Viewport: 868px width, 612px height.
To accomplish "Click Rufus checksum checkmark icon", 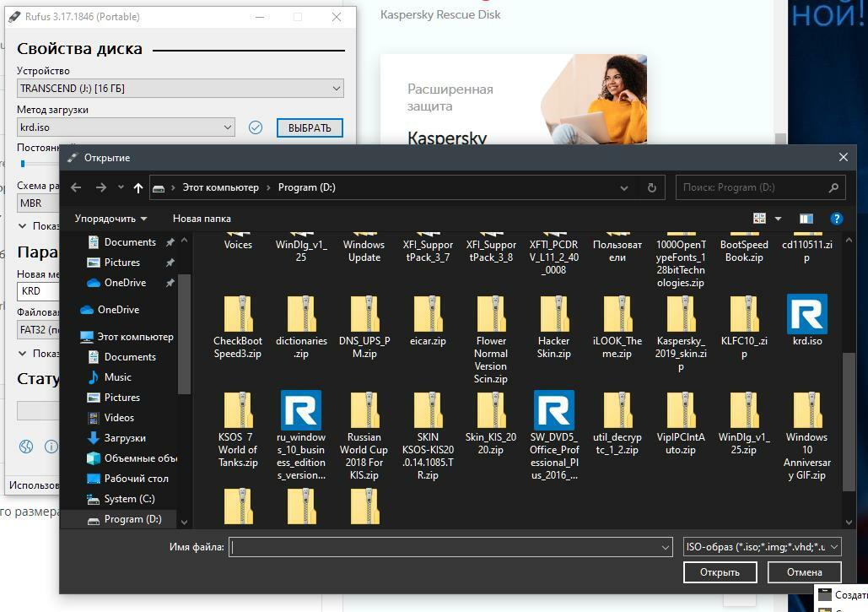I will tap(256, 127).
